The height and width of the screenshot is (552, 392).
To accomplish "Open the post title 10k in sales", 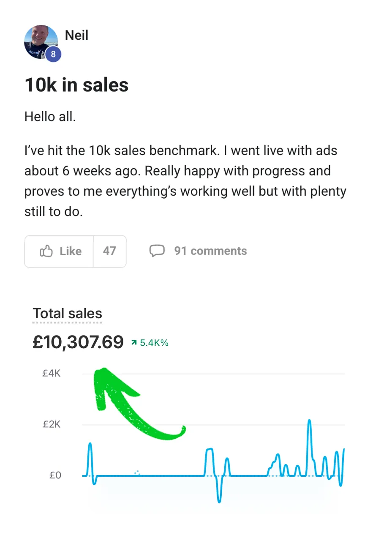I will pos(76,85).
